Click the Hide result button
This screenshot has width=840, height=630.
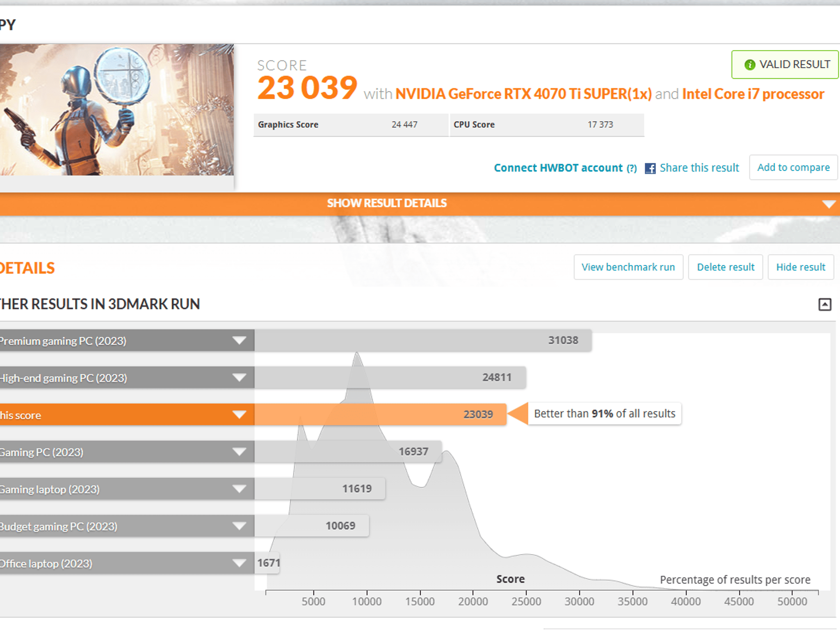(801, 267)
